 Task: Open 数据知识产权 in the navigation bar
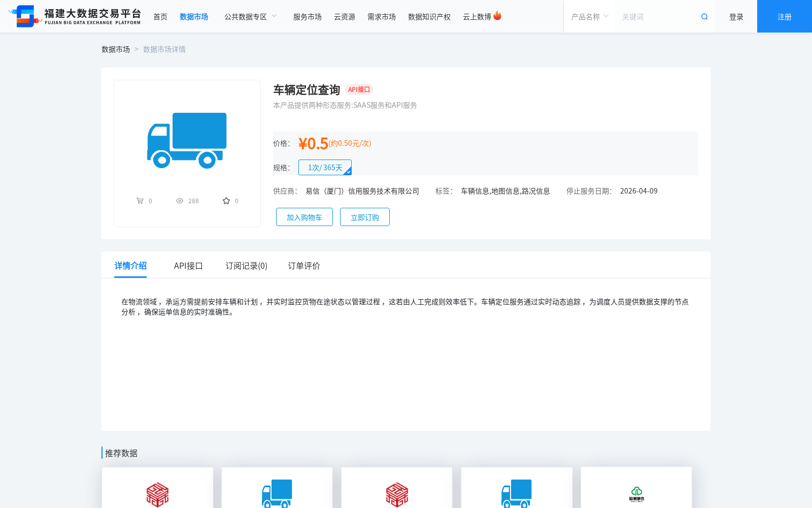429,17
